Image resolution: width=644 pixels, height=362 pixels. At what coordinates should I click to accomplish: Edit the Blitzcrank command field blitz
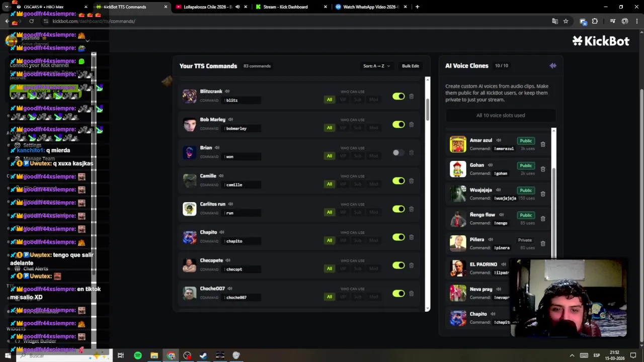tap(242, 100)
